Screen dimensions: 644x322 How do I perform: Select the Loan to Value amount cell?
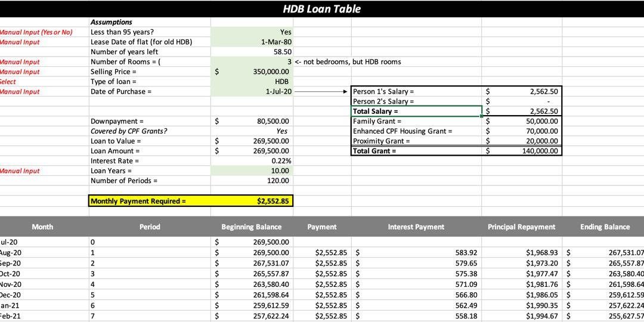252,141
